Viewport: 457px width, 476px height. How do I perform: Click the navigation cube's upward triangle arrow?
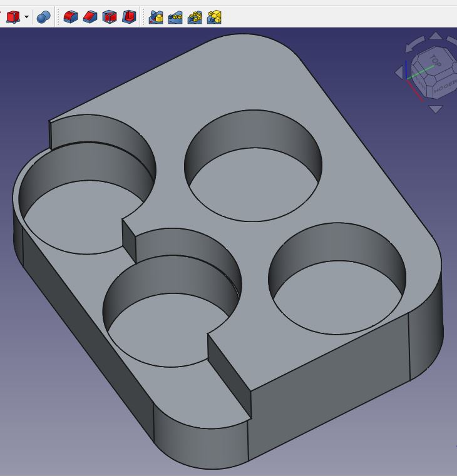pos(436,35)
